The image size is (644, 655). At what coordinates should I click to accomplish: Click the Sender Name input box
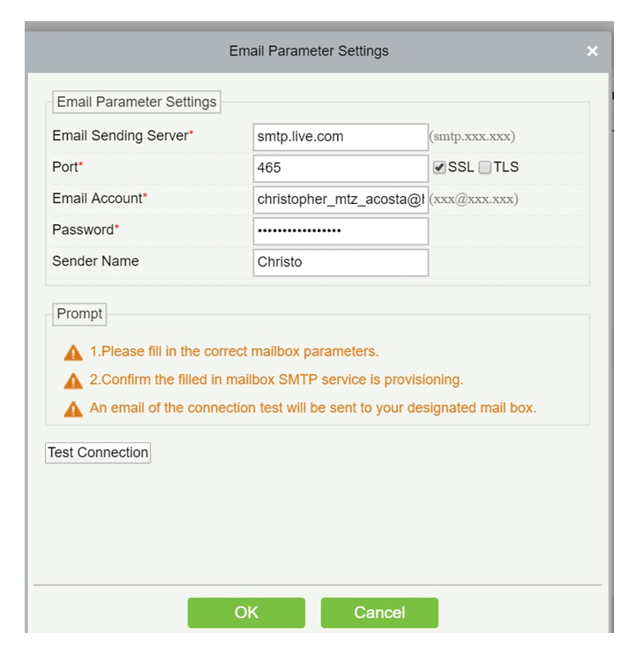pyautogui.click(x=341, y=262)
